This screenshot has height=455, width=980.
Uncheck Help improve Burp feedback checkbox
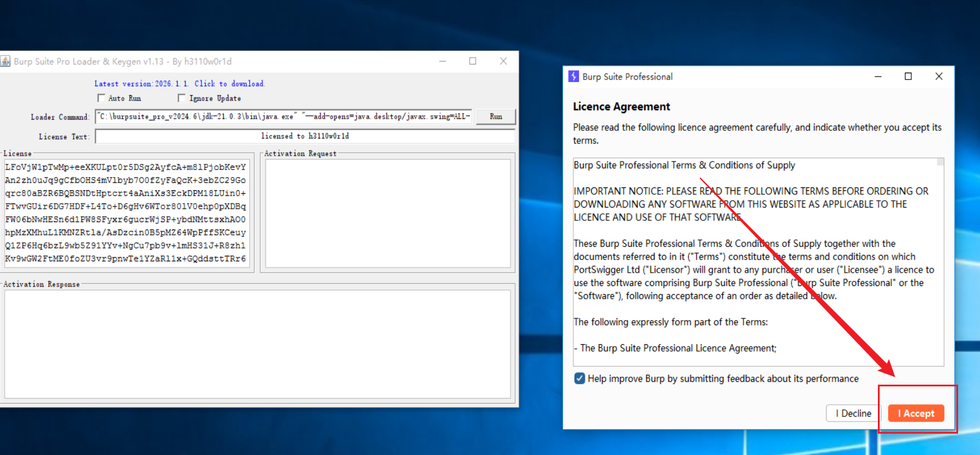[x=580, y=379]
